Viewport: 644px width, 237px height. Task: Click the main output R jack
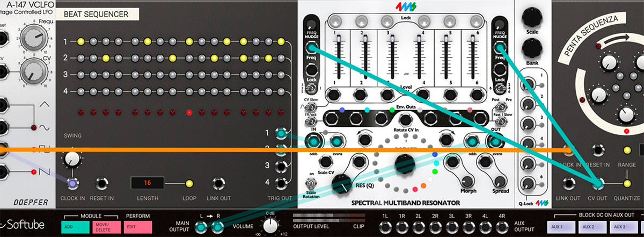(x=217, y=227)
